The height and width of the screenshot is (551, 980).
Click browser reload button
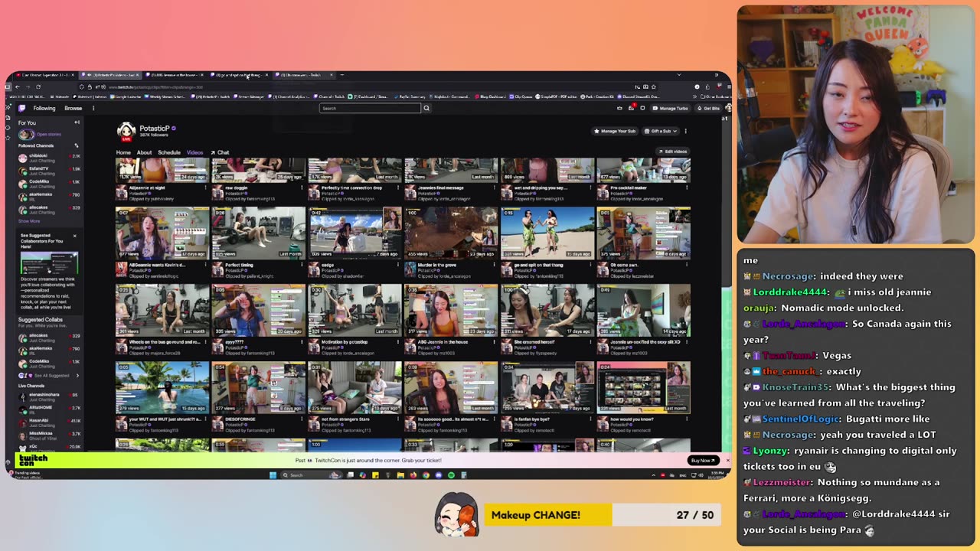[x=38, y=87]
